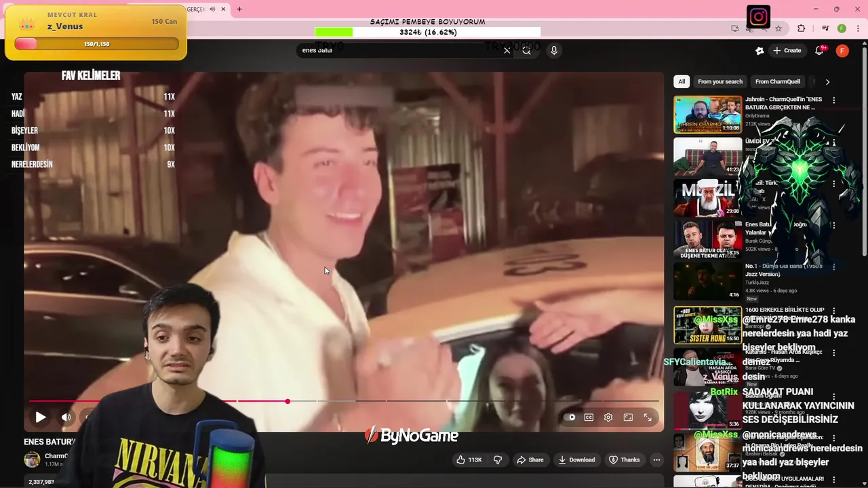This screenshot has width=868, height=488.
Task: Bookmark this page with the star icon
Action: coord(778,28)
